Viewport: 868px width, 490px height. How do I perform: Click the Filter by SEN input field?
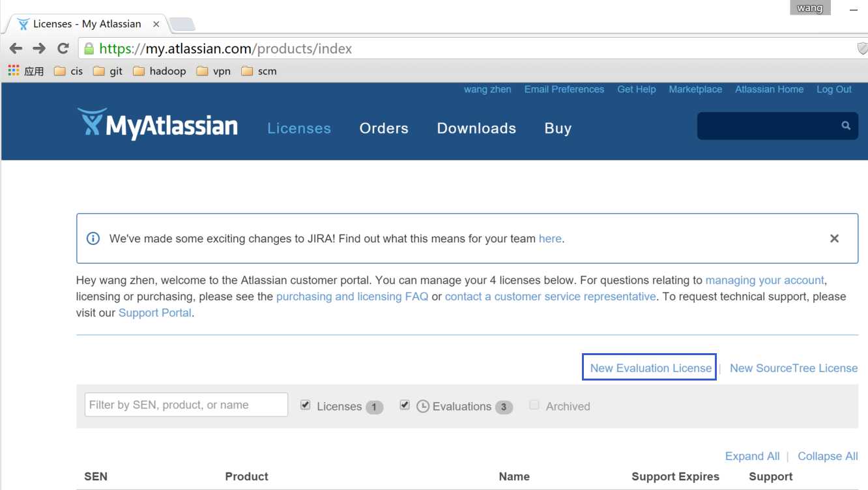coord(186,405)
